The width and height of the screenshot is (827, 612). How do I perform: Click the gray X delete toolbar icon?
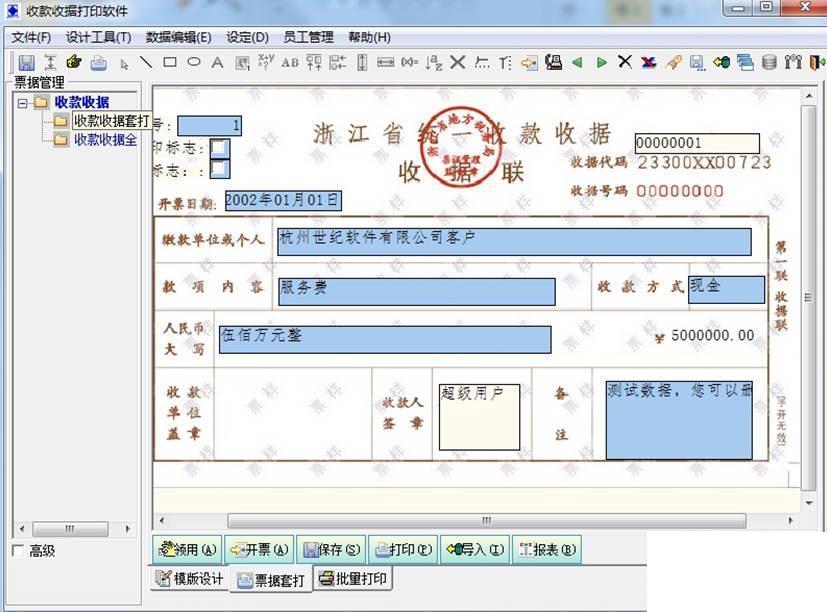coord(458,62)
